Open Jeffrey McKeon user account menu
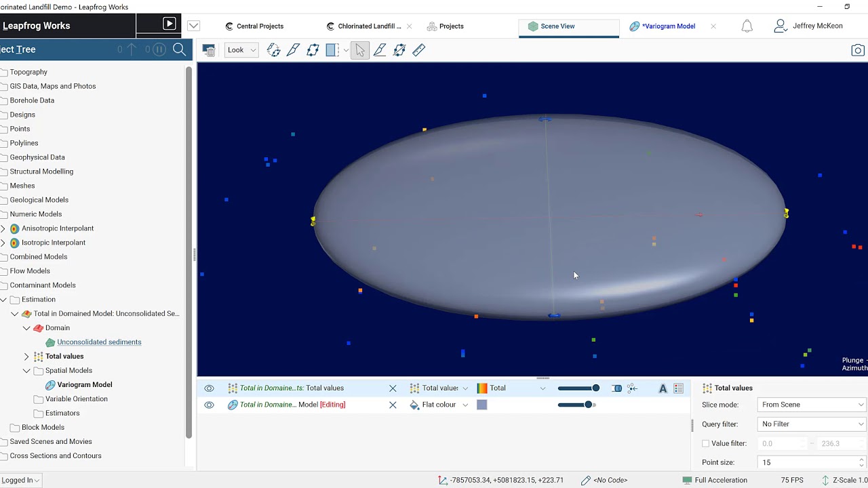 [x=808, y=26]
